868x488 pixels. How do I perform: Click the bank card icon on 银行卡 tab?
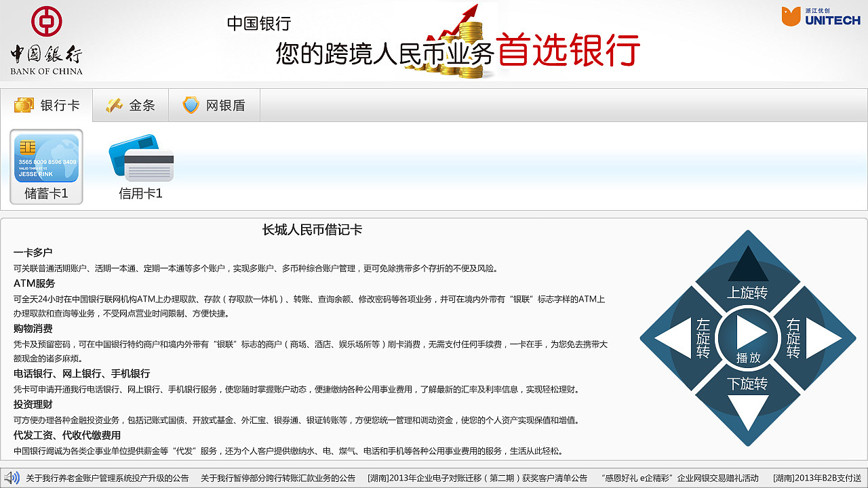[x=25, y=105]
